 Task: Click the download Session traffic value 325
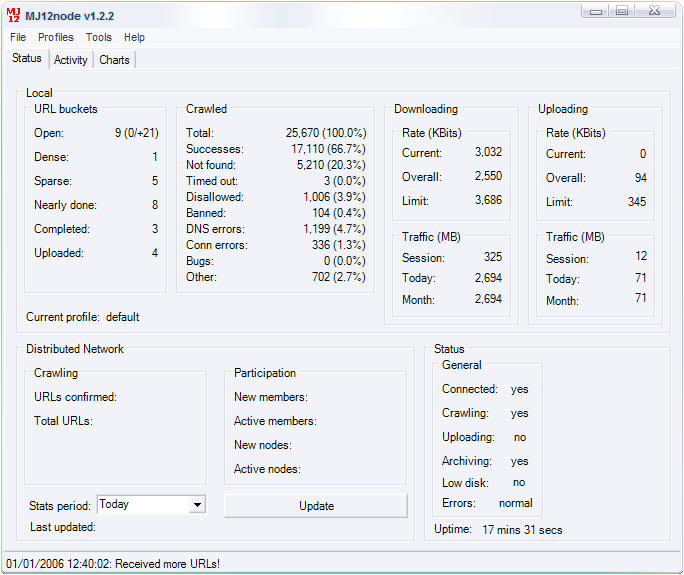pyautogui.click(x=493, y=257)
